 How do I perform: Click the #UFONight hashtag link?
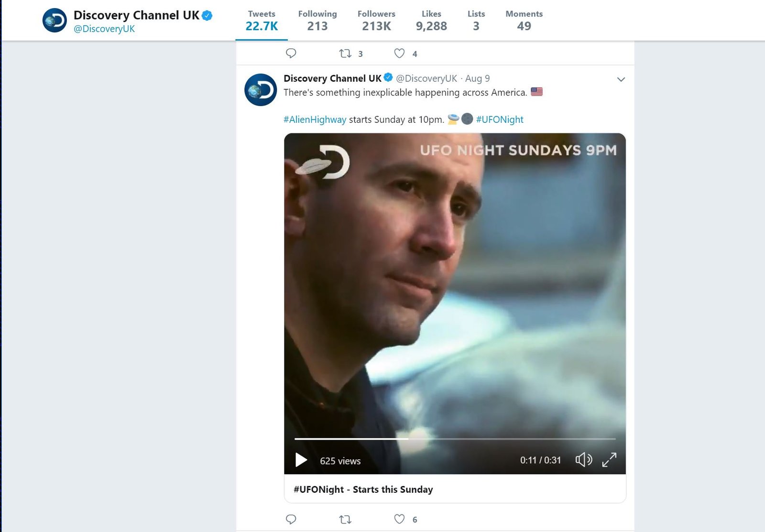point(500,119)
